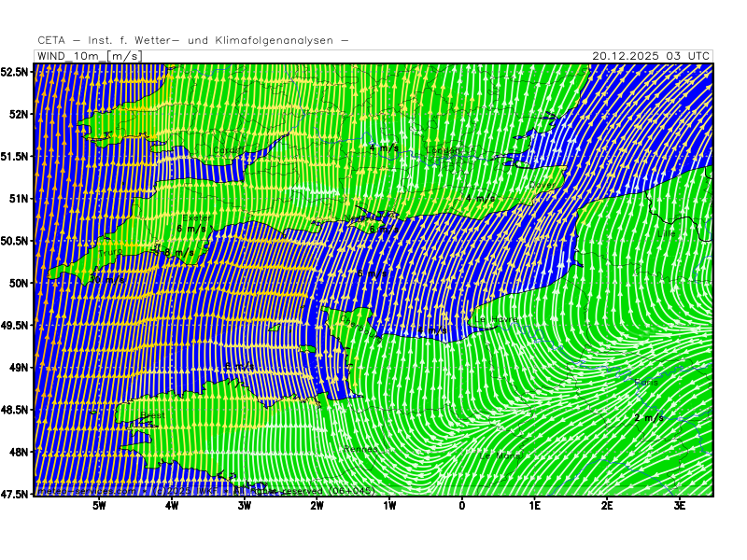Click the WIND 10m [m/s] title box

tap(89, 56)
